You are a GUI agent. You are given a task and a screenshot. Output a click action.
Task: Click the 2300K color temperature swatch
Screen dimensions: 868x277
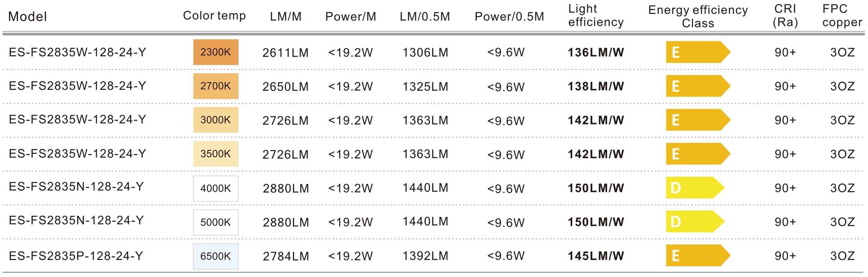[216, 52]
